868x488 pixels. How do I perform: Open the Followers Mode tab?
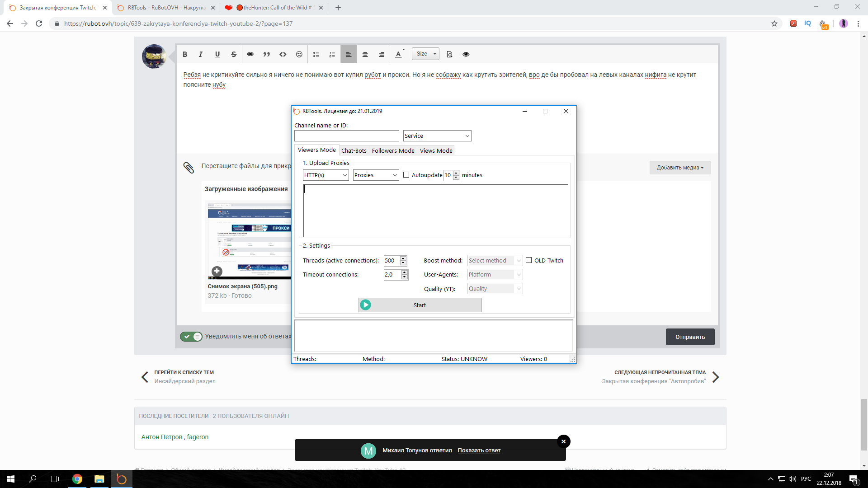click(393, 150)
